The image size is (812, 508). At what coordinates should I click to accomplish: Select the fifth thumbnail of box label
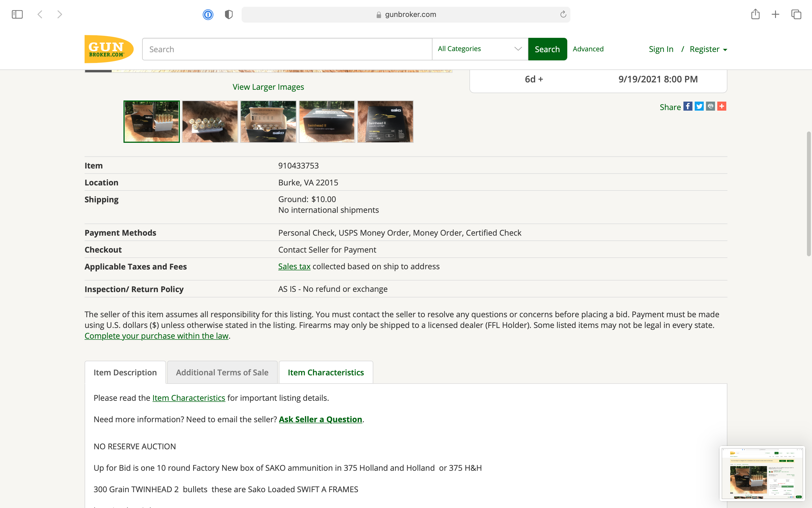click(385, 122)
